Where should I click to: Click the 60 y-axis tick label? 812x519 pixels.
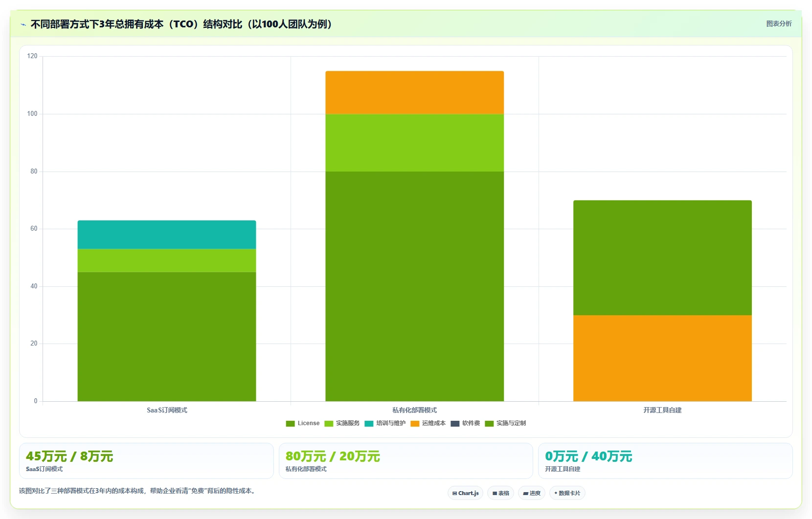tap(34, 229)
